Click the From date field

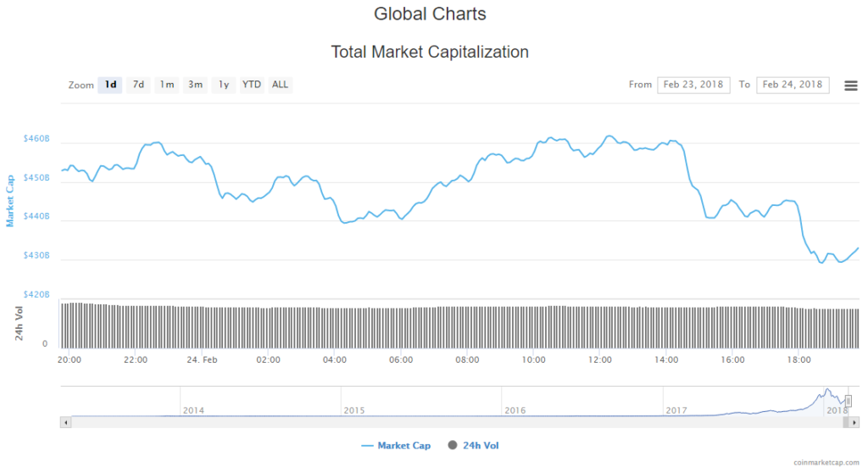coord(693,85)
